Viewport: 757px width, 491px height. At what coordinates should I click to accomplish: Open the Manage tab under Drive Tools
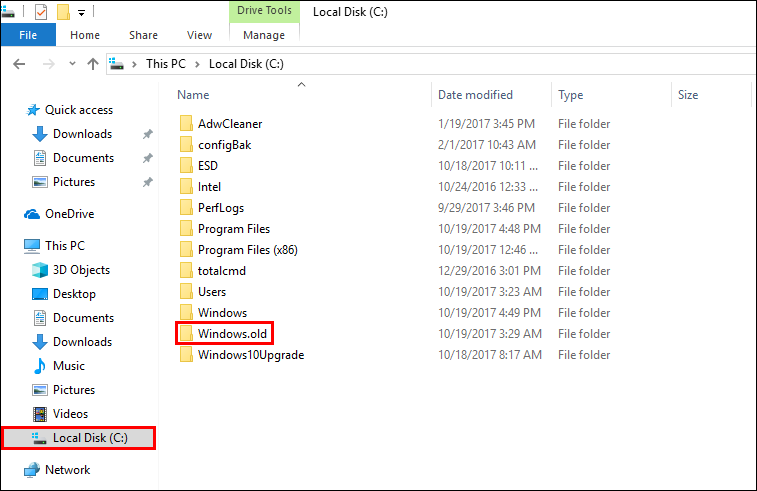pyautogui.click(x=264, y=35)
